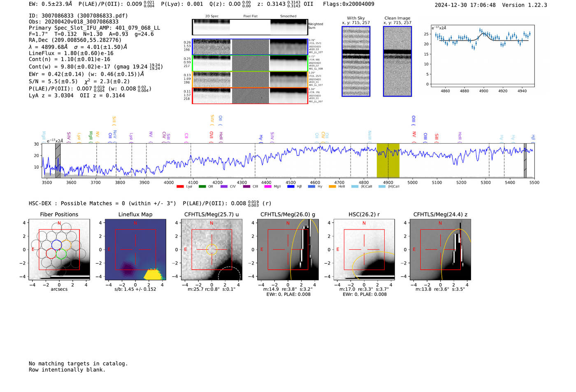Click the dark purple CIII legend swatch

tap(246, 187)
